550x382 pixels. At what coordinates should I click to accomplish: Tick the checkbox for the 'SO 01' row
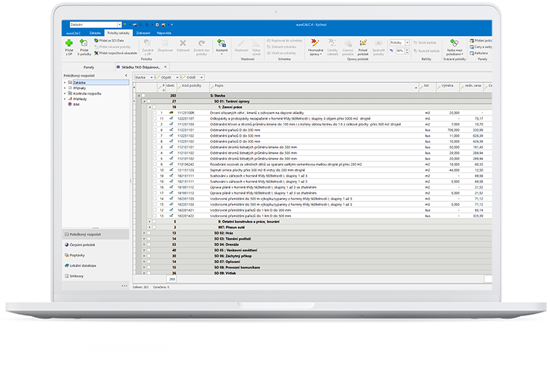149,101
